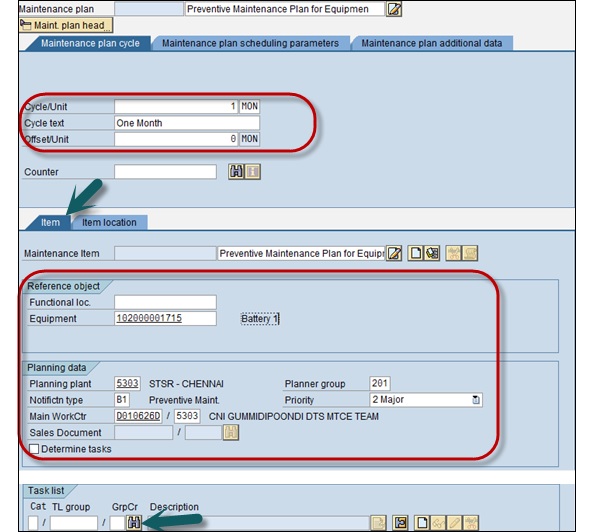Click Notifictn type field B1
The height and width of the screenshot is (532, 600).
122,400
